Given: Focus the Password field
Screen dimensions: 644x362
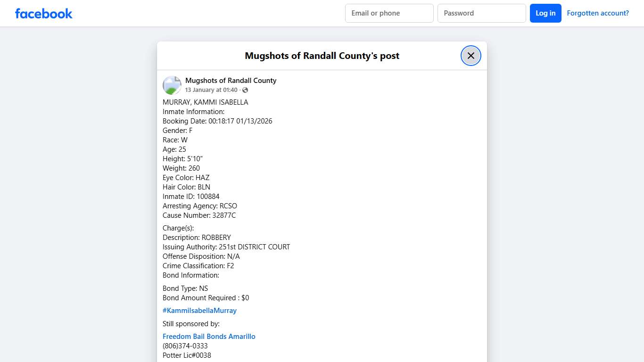Looking at the screenshot, I should point(481,13).
